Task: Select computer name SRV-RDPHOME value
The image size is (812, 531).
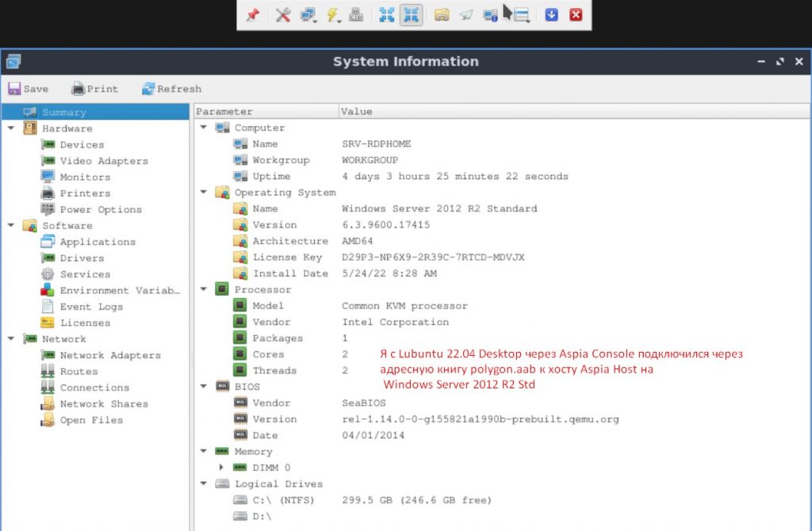Action: (377, 144)
